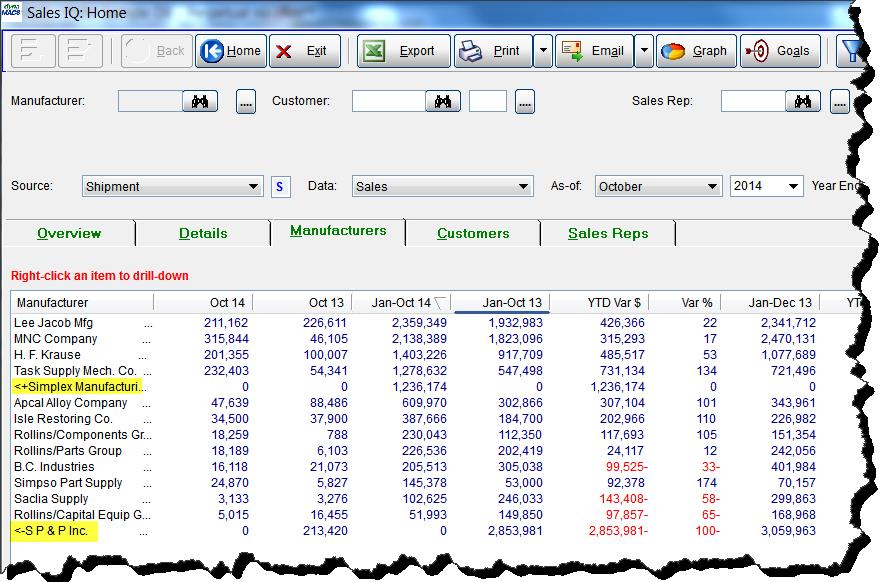Viewport: 880px width, 582px height.
Task: Click the Jan-Oct 14 column header
Action: click(402, 303)
